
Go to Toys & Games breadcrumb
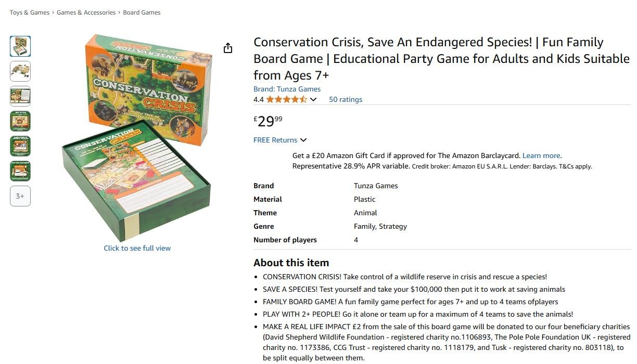tap(30, 12)
